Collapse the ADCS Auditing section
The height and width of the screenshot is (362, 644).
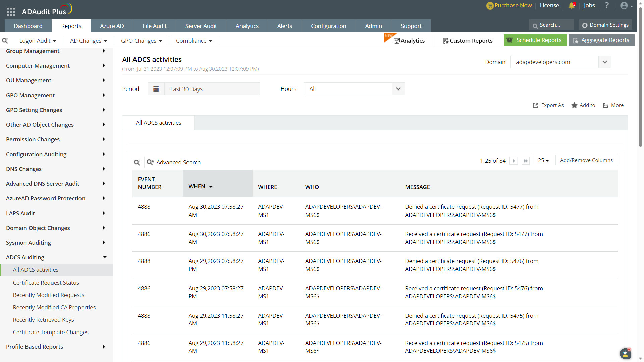coord(105,257)
